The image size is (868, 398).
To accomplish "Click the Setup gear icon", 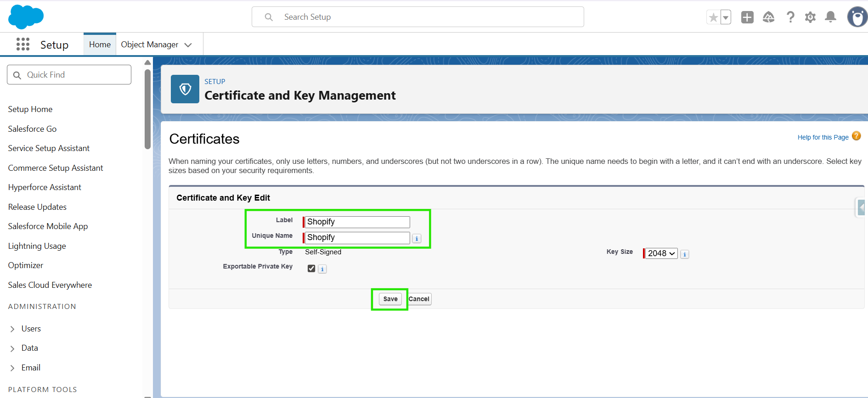I will (810, 17).
